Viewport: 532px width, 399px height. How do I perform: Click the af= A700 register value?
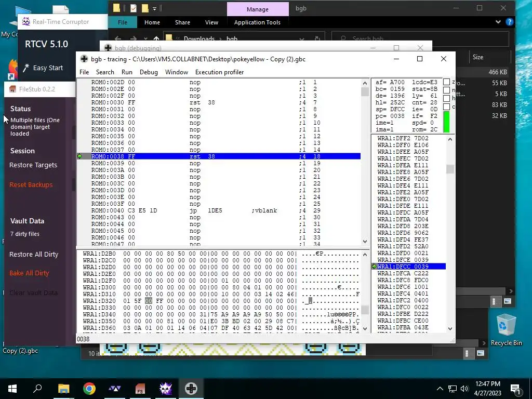[390, 82]
